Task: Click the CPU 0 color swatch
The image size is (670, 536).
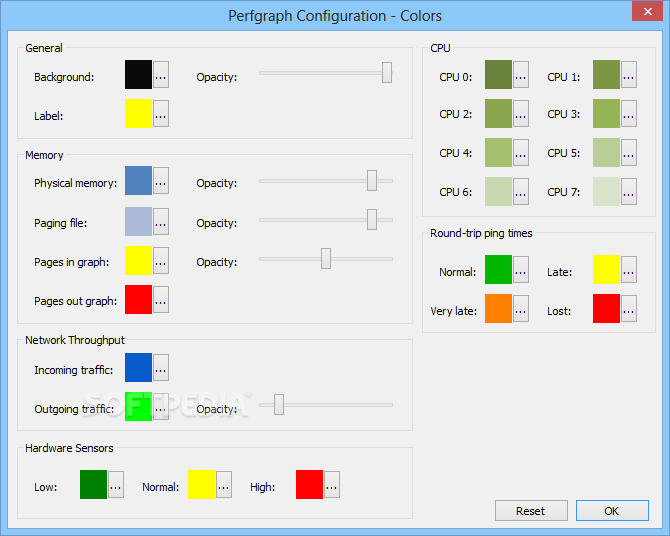Action: point(498,74)
